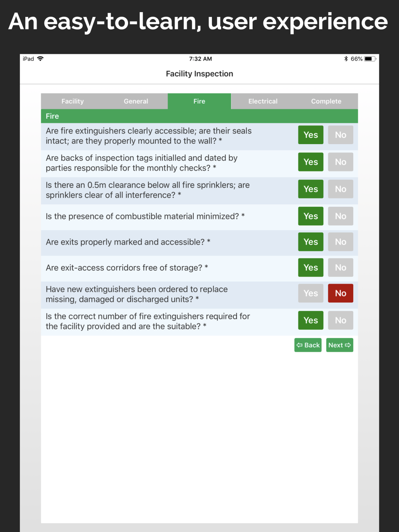
Task: Answer No for combustible material minimized
Action: [x=340, y=216]
